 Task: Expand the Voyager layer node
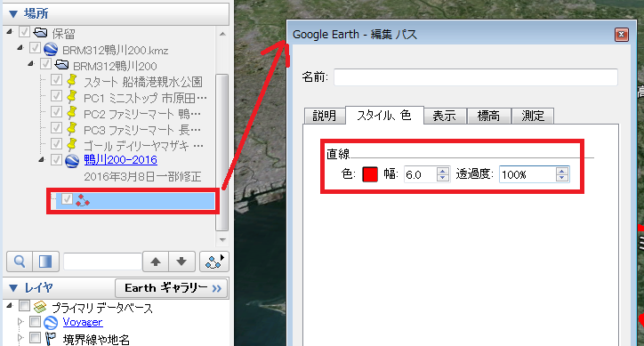point(20,322)
